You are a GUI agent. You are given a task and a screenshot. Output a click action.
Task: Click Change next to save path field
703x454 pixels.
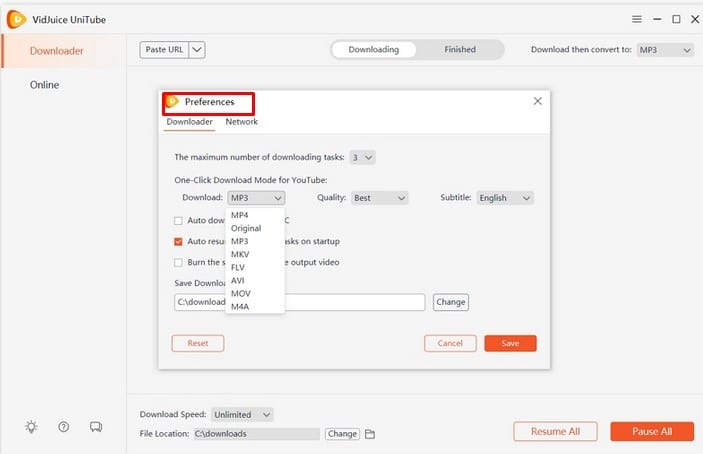point(451,302)
